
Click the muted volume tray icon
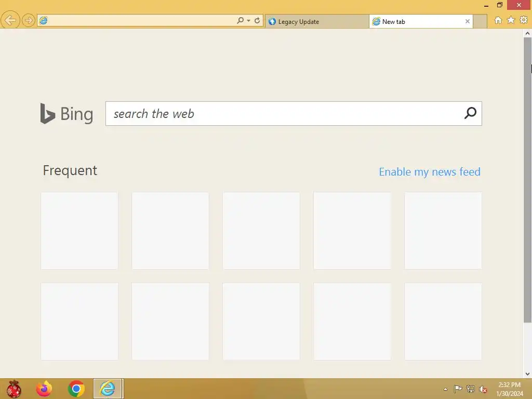(483, 389)
